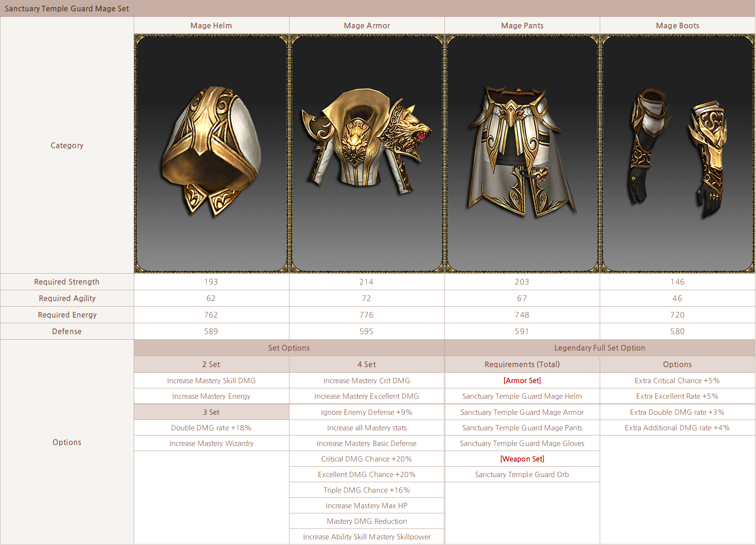Select Required Energy value 720
Image resolution: width=756 pixels, height=545 pixels.
click(x=677, y=315)
